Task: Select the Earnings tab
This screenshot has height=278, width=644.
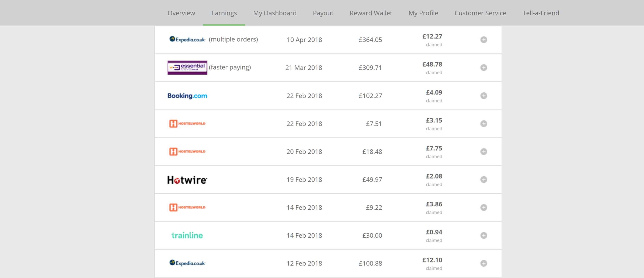Action: pos(224,13)
